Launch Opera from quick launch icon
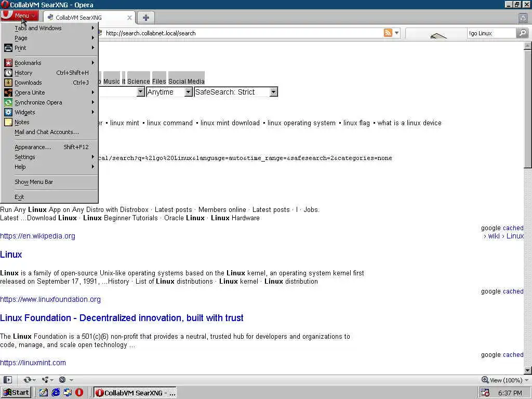The image size is (532, 399). 79,393
